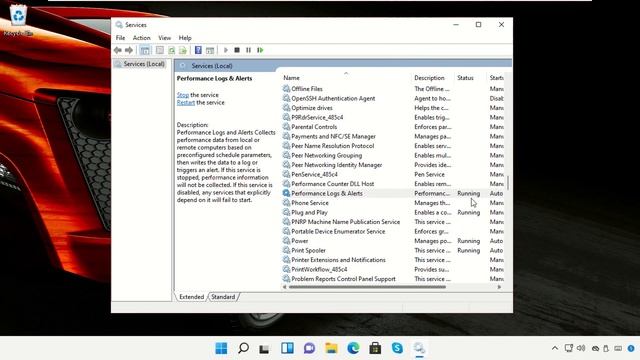Click the horizontal scrollbar of services list
The width and height of the screenshot is (640, 360).
tap(367, 287)
